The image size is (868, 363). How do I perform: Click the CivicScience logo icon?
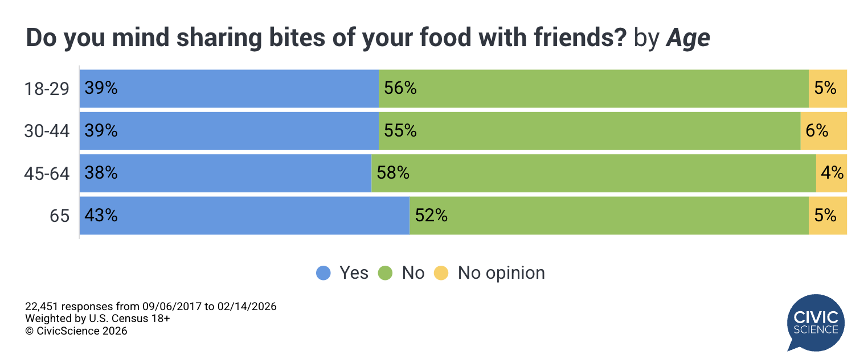816,323
